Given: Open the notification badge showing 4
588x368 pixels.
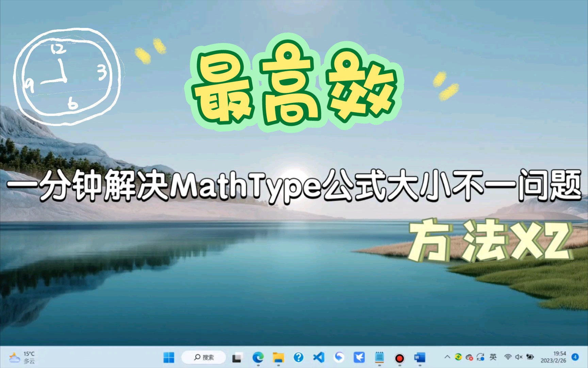Looking at the screenshot, I should [575, 357].
